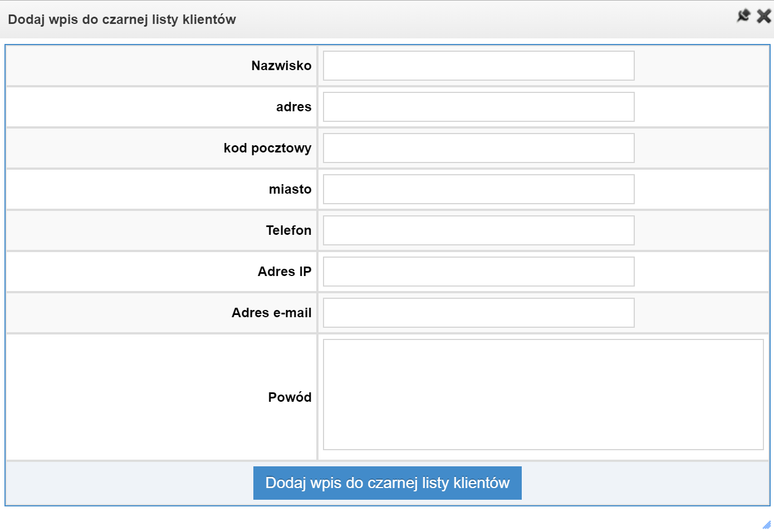
Task: Click into the Adres e-mail field
Action: tap(479, 313)
